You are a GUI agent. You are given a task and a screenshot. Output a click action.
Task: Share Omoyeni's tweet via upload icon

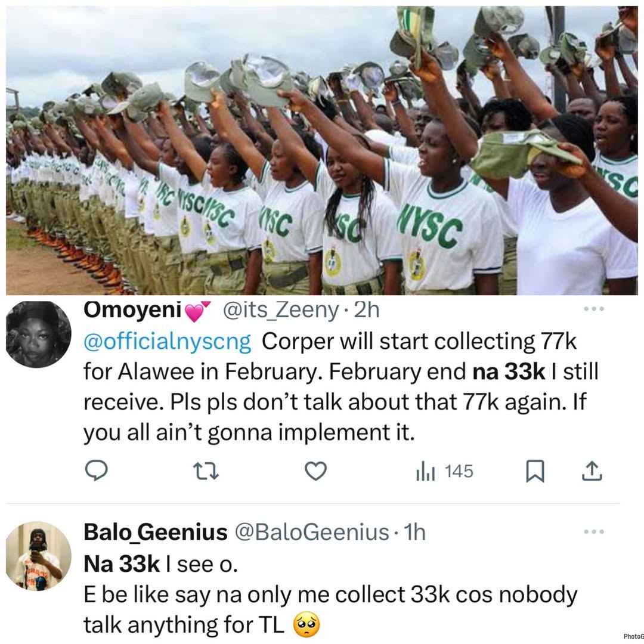pos(592,470)
